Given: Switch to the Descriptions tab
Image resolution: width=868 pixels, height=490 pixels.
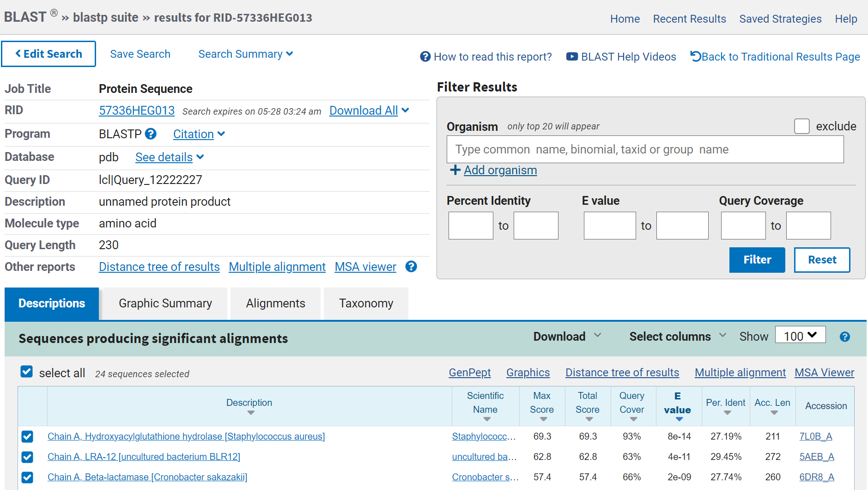Looking at the screenshot, I should tap(52, 304).
